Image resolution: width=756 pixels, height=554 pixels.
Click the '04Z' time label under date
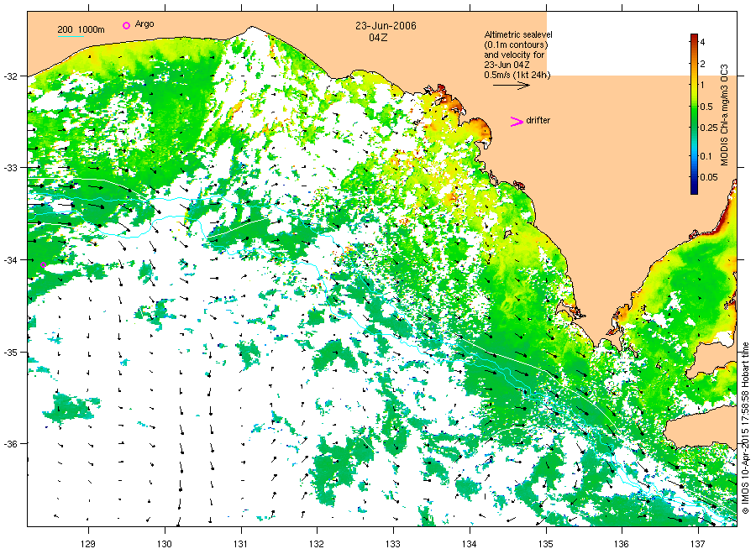pyautogui.click(x=378, y=38)
